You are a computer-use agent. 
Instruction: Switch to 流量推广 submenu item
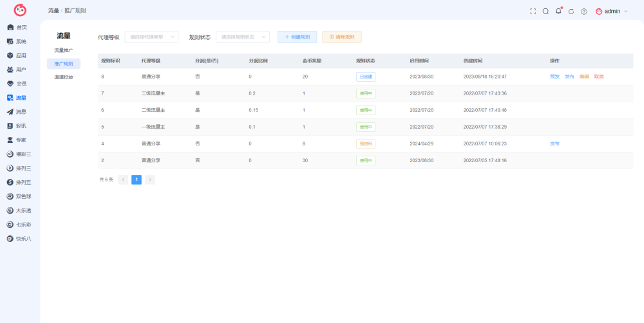click(x=64, y=50)
